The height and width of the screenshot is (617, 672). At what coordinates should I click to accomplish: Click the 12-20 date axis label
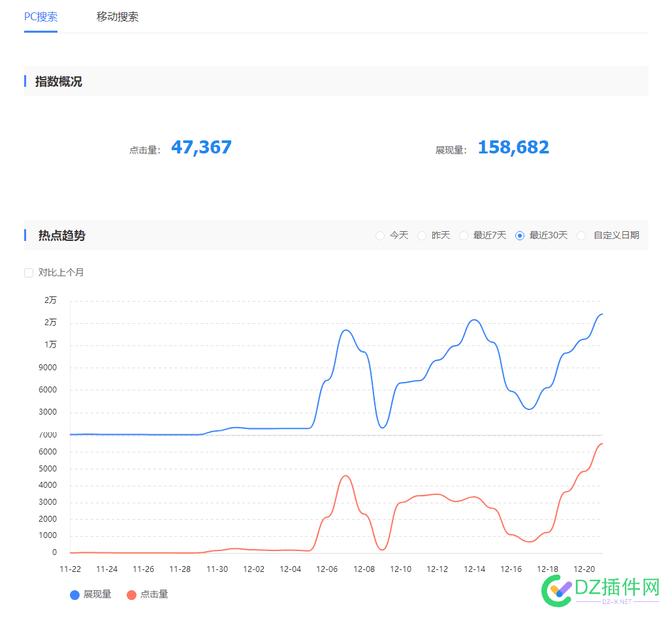pos(584,569)
